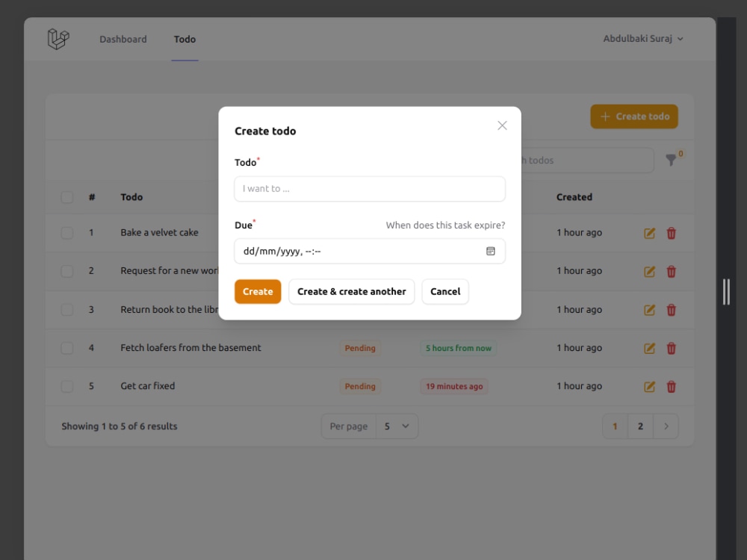The width and height of the screenshot is (747, 560).
Task: Click the orange Create button
Action: [x=258, y=291]
